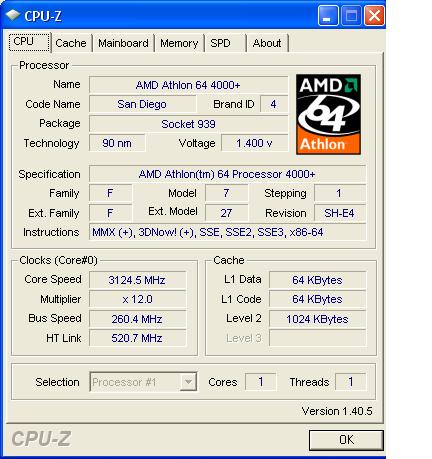Viewport: 432px width, 459px height.
Task: Click the OK button
Action: coord(346,440)
